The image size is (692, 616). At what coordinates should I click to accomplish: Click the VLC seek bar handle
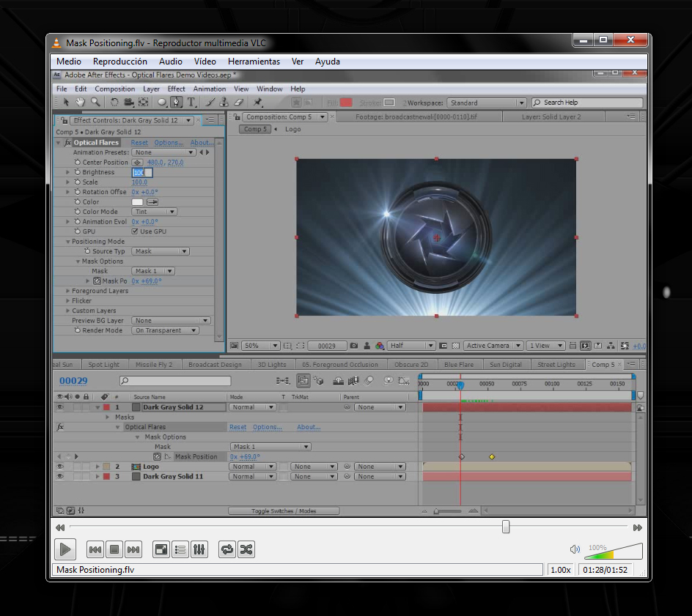coord(506,527)
